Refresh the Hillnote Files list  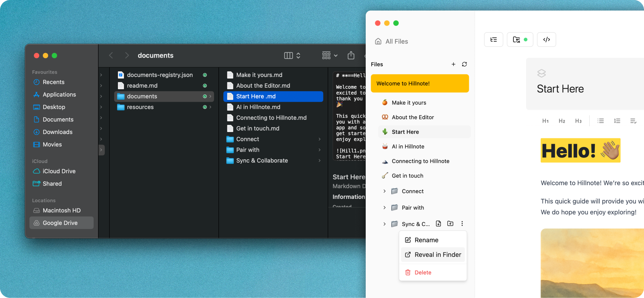coord(464,64)
